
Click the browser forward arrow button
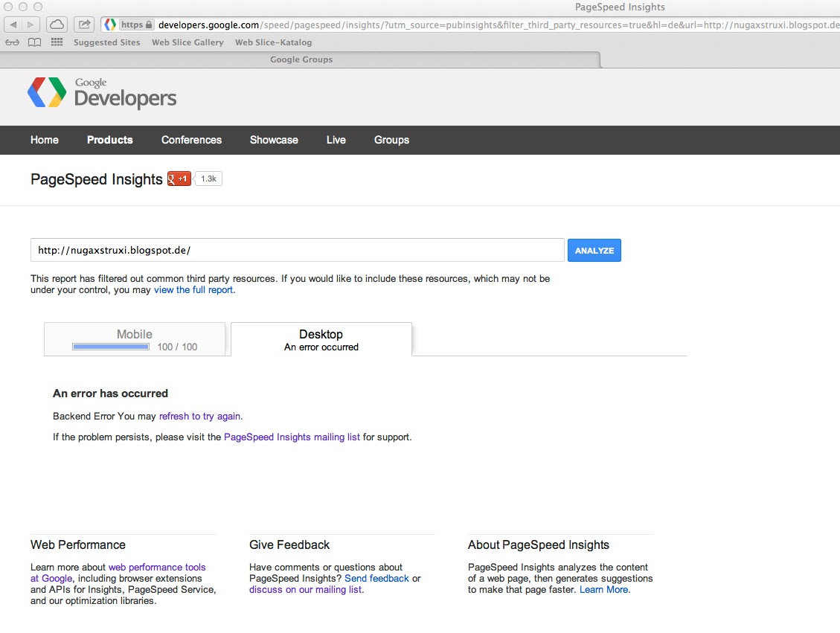tap(31, 25)
